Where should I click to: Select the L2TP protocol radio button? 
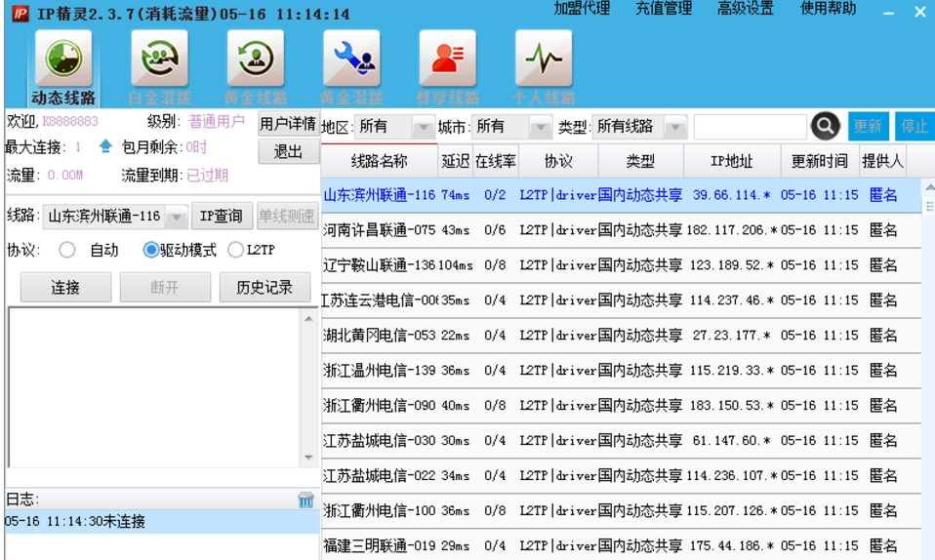coord(236,250)
